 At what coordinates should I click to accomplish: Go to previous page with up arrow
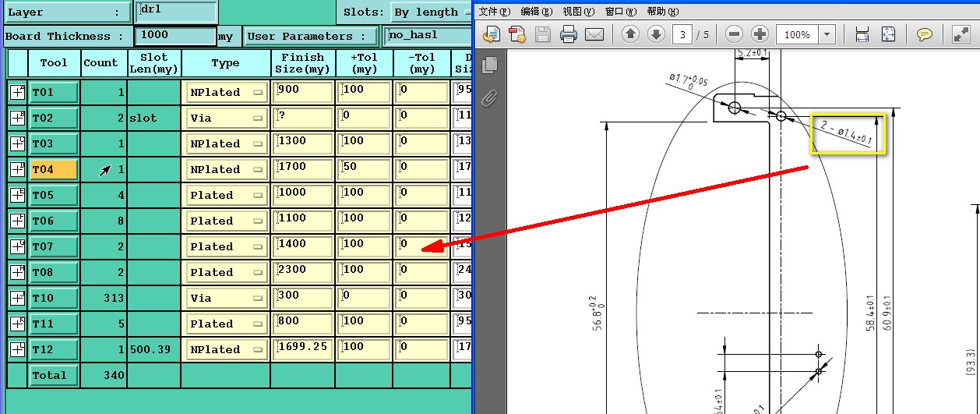(x=630, y=34)
